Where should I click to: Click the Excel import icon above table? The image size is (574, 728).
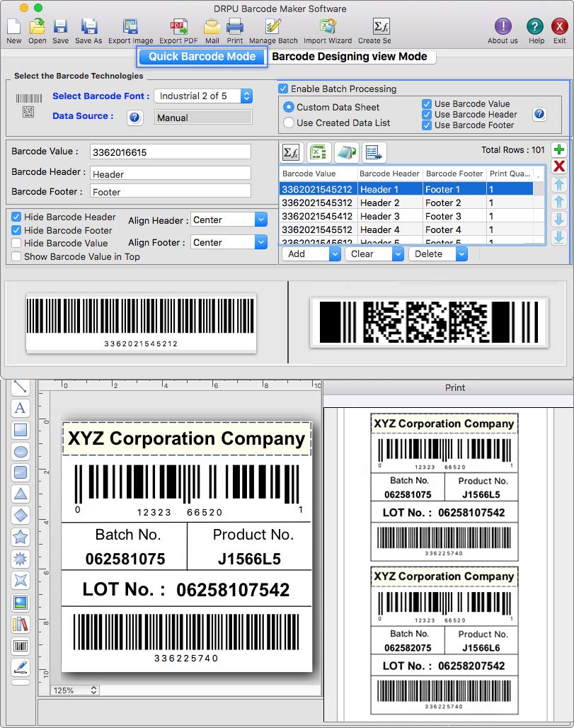point(318,152)
